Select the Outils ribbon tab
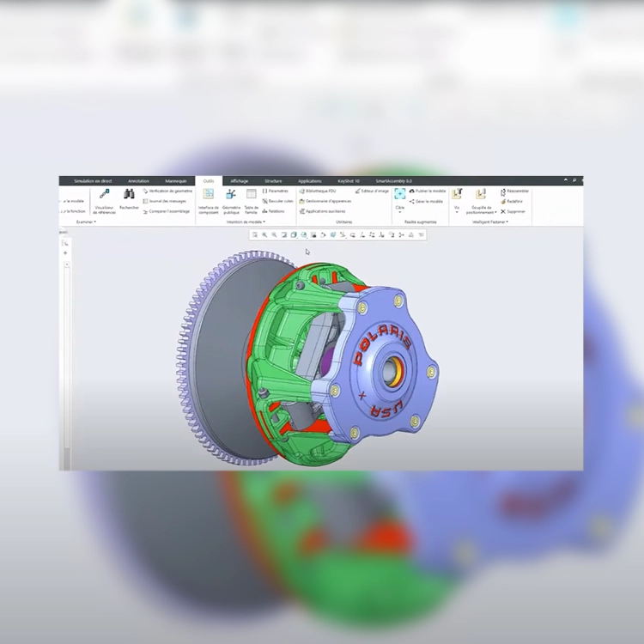The image size is (644, 644). (209, 180)
